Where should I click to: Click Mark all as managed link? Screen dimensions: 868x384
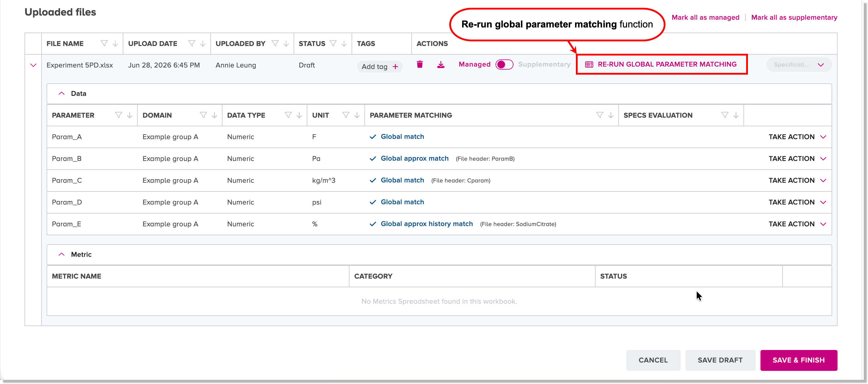(705, 18)
